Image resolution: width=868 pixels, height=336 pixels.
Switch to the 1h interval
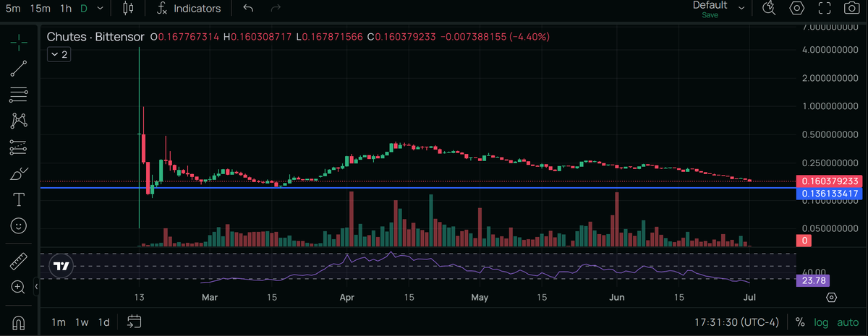(66, 9)
